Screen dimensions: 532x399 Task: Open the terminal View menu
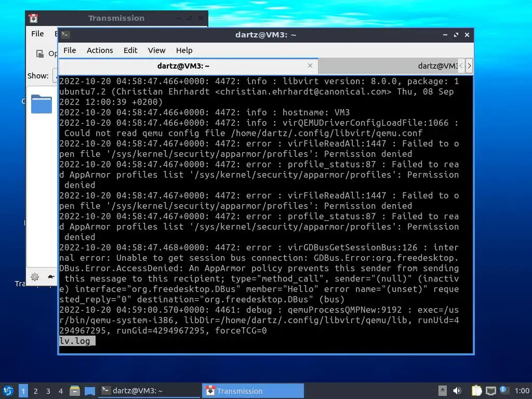(156, 50)
